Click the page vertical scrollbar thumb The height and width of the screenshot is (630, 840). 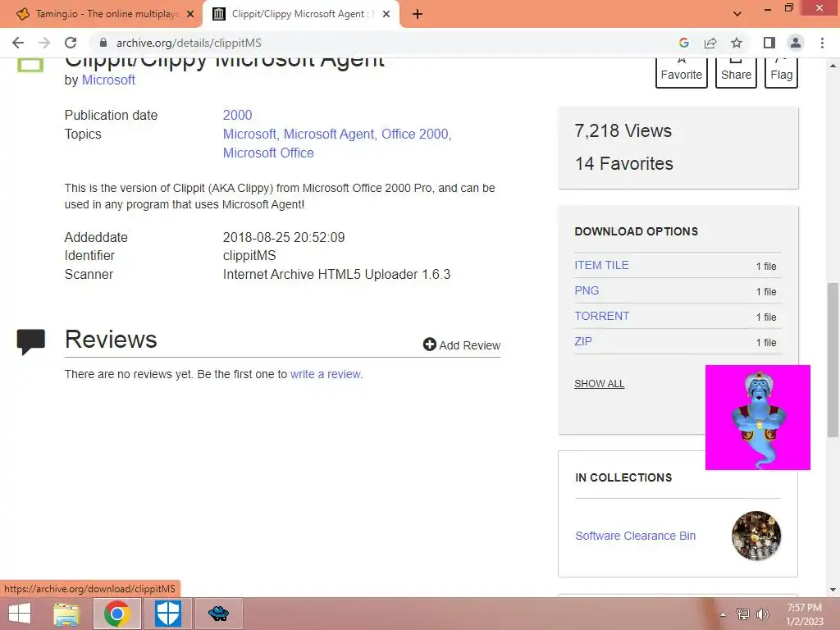(833, 359)
